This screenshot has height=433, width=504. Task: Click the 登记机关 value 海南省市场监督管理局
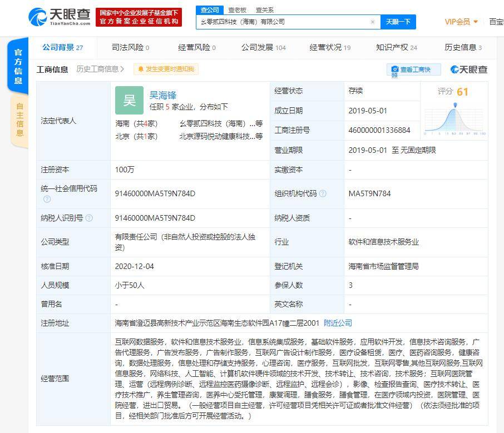[383, 266]
